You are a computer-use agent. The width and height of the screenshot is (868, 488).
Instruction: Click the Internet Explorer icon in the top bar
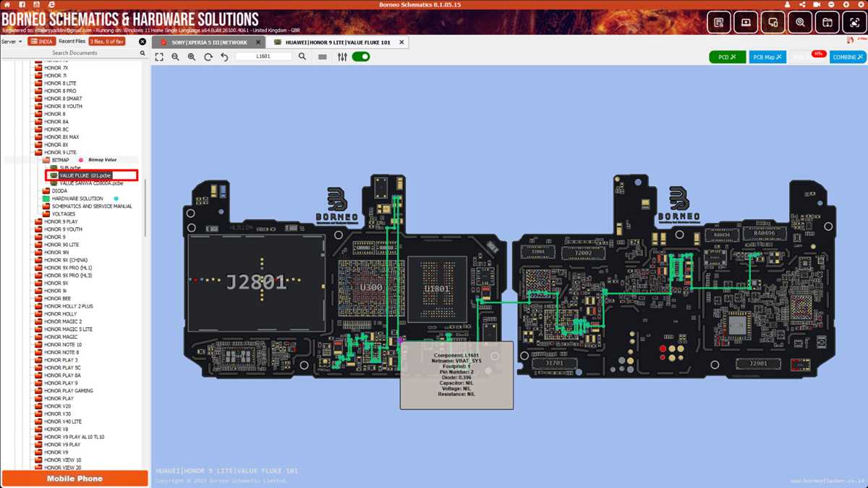point(51,4)
